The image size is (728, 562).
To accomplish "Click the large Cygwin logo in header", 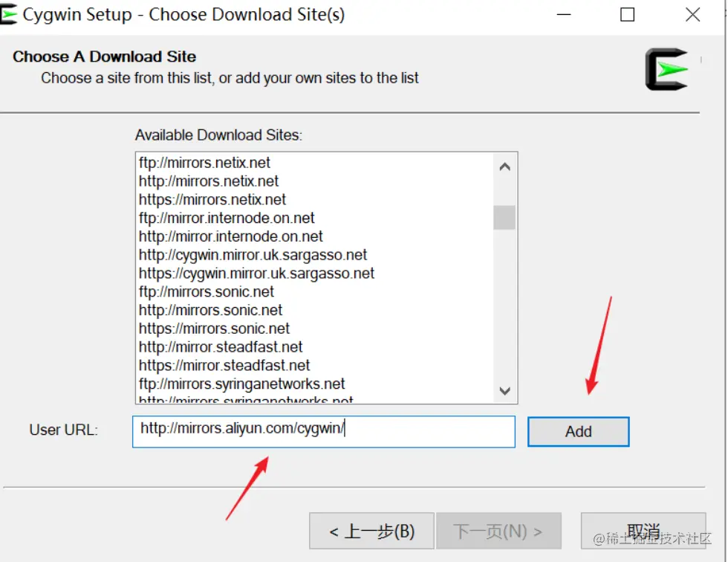I will [x=667, y=69].
